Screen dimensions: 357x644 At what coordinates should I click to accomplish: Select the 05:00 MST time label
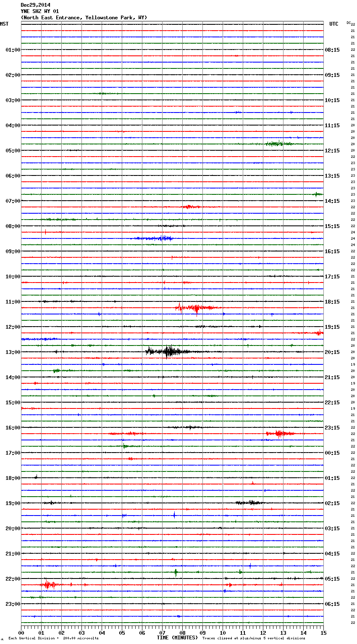click(13, 151)
